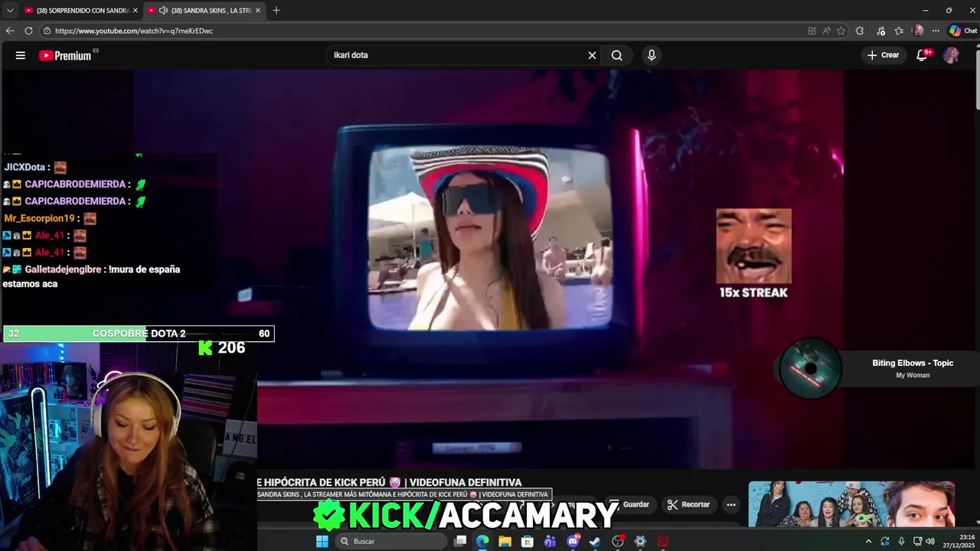The width and height of the screenshot is (980, 551).
Task: View site information lock icon
Action: point(47,31)
